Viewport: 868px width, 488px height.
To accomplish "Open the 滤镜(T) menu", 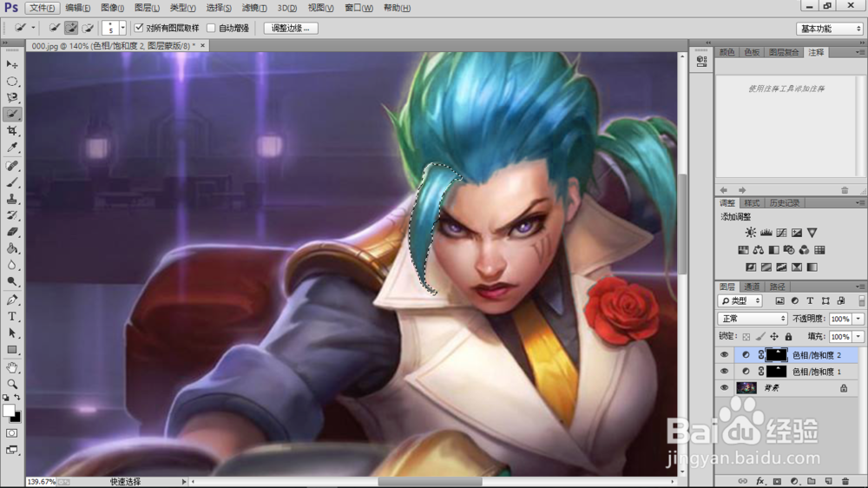I will [254, 8].
